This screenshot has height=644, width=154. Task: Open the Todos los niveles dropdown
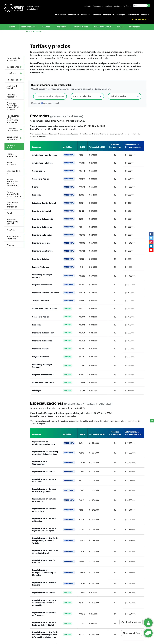(x=125, y=96)
